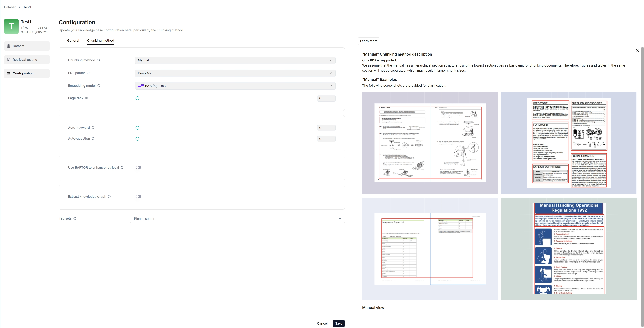Toggle Extract knowledge graph switch

(x=138, y=196)
